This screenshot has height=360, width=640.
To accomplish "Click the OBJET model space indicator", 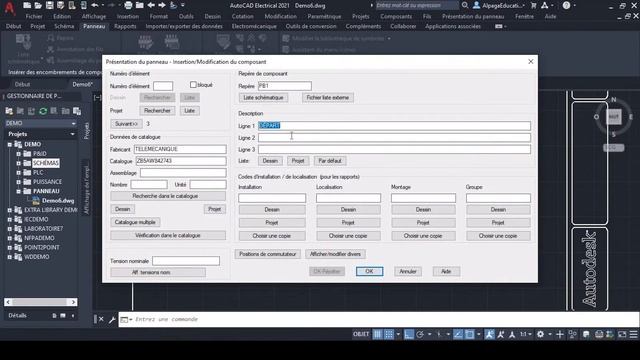I will [361, 334].
